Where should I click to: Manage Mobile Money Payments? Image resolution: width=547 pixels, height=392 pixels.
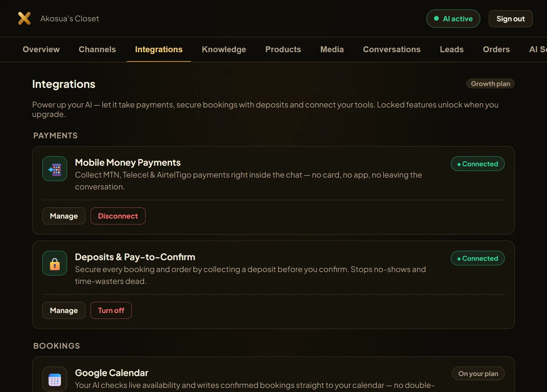click(x=64, y=216)
